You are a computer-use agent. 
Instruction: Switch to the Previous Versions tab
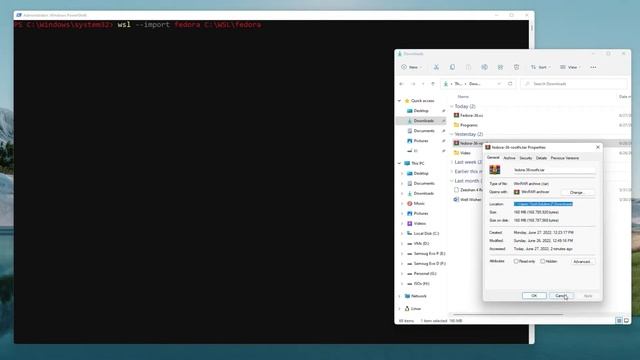click(x=564, y=158)
